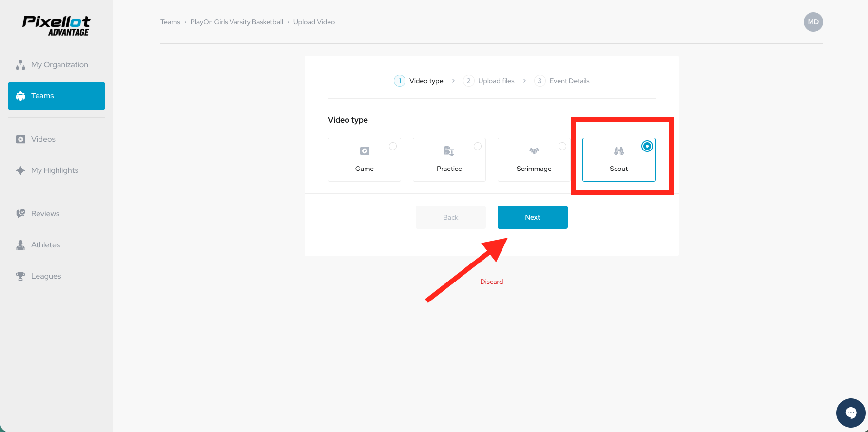Click the Pixellot Advantage logo
This screenshot has height=432, width=868.
56,26
